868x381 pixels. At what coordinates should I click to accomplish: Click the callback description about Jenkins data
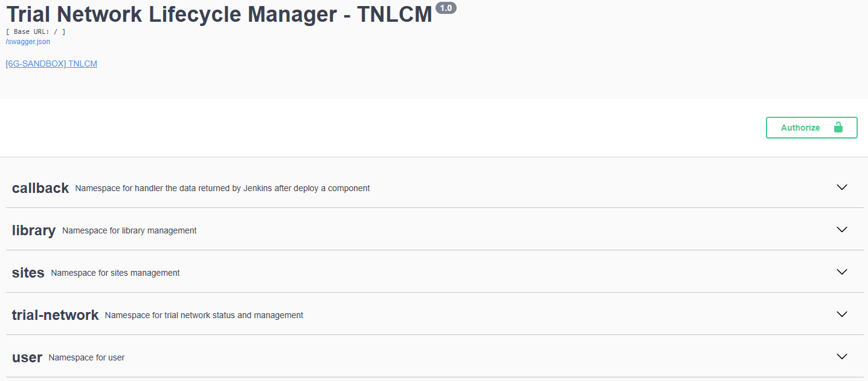click(x=222, y=188)
